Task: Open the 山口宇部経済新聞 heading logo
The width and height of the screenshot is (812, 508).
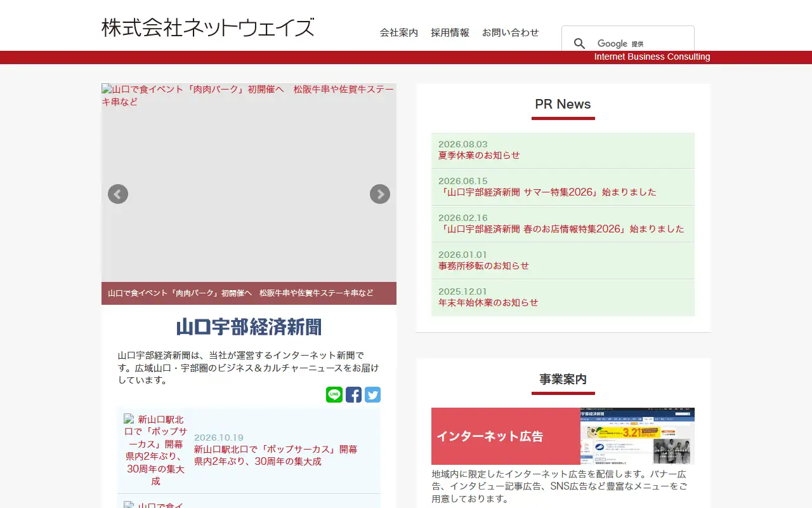Action: pyautogui.click(x=249, y=327)
